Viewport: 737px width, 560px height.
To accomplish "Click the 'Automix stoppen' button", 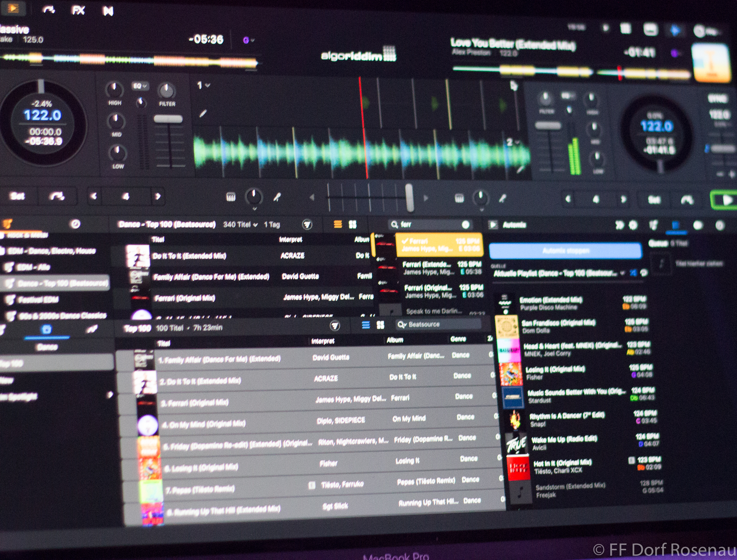I will (565, 250).
